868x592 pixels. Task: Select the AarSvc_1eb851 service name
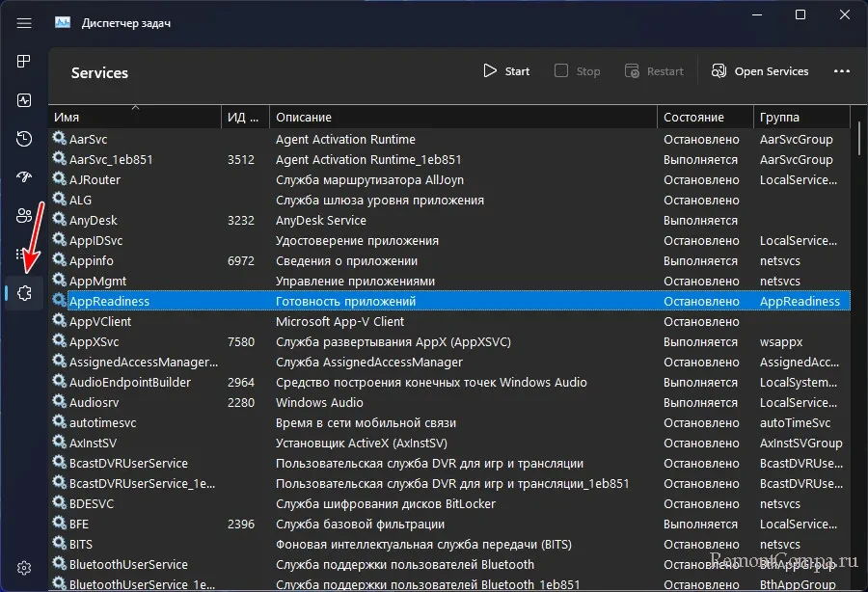[x=111, y=160]
